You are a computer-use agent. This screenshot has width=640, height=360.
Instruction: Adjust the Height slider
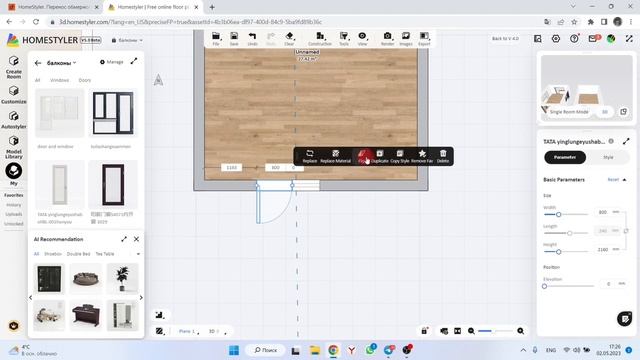(558, 252)
